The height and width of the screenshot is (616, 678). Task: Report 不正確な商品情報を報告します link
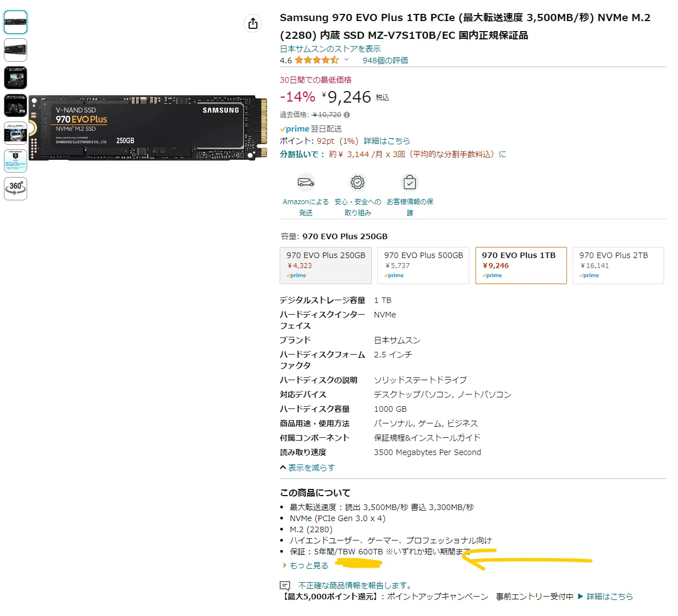(356, 585)
